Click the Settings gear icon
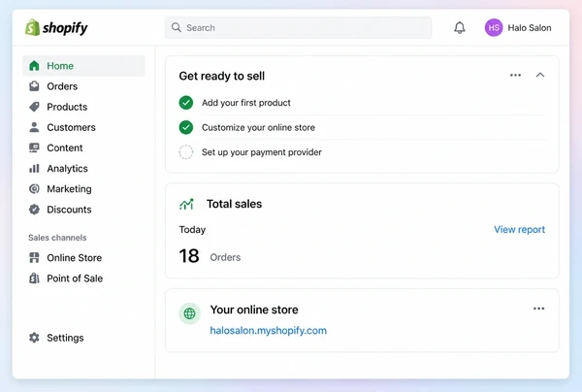 (x=34, y=338)
